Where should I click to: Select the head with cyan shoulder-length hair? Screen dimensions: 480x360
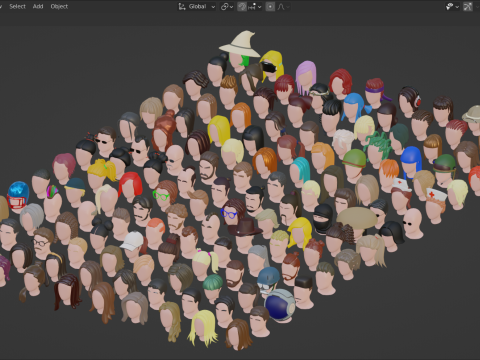click(x=300, y=171)
